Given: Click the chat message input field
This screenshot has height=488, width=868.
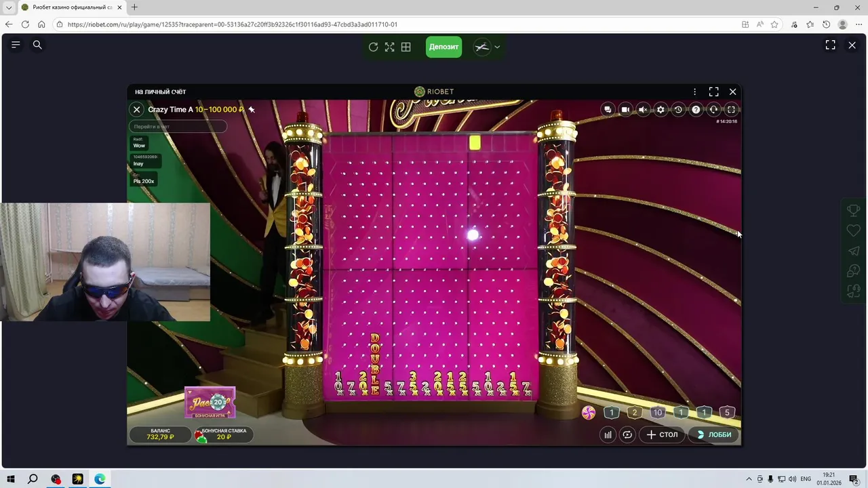Looking at the screenshot, I should click(x=178, y=127).
